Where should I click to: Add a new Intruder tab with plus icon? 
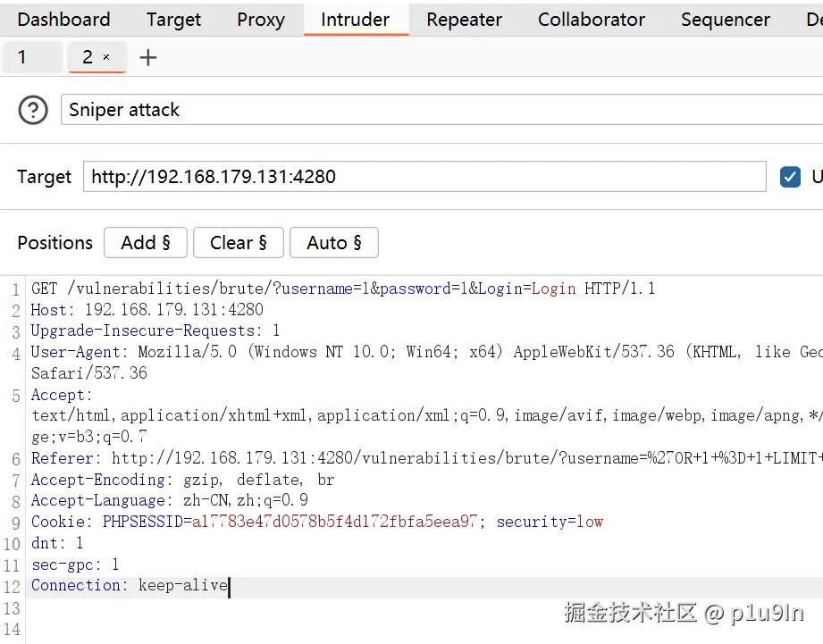pyautogui.click(x=148, y=57)
